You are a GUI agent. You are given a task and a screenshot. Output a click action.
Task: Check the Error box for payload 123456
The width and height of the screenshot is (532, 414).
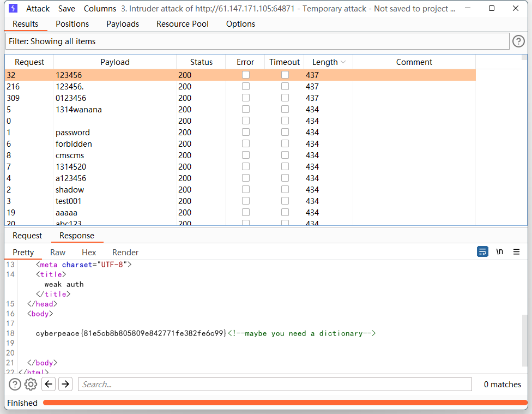pyautogui.click(x=246, y=75)
